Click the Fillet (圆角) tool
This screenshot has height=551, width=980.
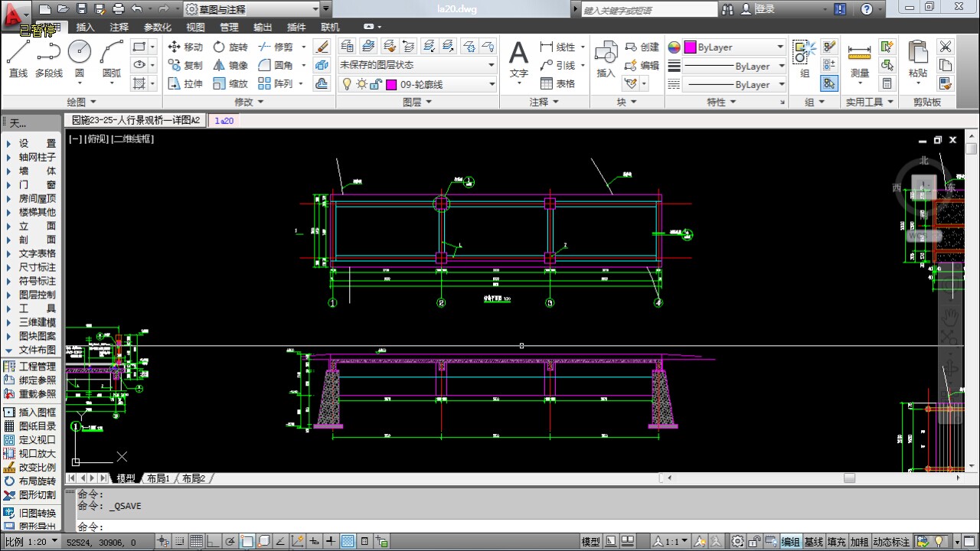point(276,65)
